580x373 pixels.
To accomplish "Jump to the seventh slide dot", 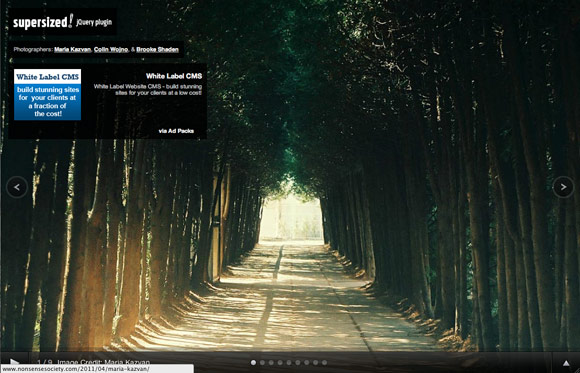I will tap(307, 363).
